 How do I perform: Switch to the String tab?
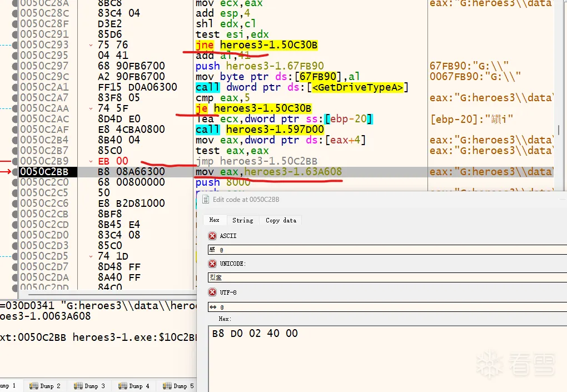coord(242,220)
